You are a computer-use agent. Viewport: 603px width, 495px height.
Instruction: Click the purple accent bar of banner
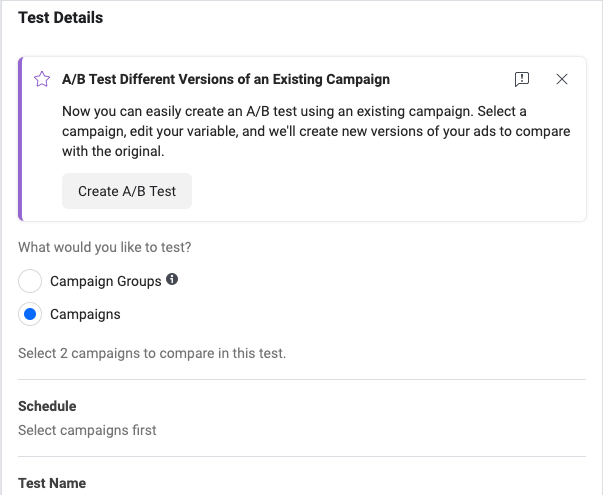(x=20, y=138)
